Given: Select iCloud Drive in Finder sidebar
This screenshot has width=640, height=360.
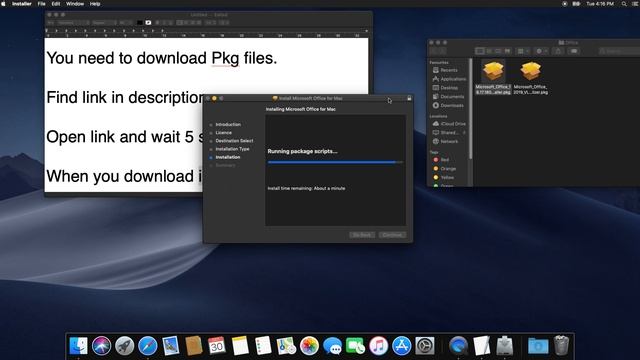Looking at the screenshot, I should click(449, 123).
